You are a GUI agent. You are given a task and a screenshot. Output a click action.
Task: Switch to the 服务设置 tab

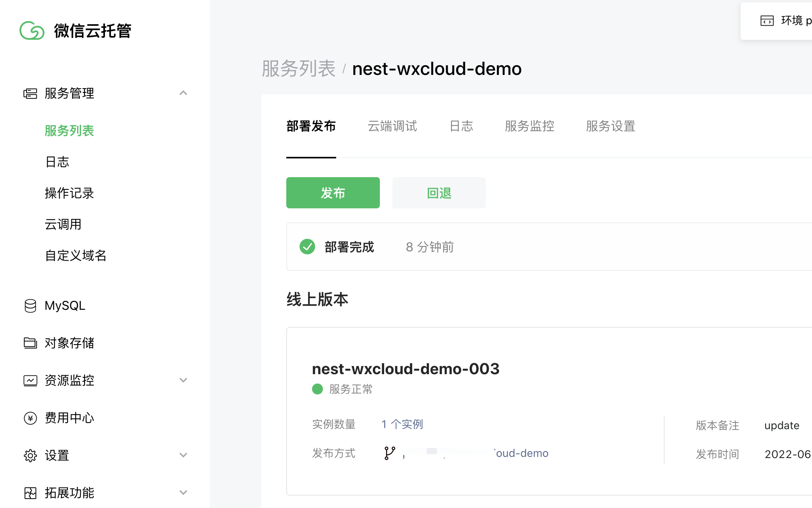click(x=611, y=126)
